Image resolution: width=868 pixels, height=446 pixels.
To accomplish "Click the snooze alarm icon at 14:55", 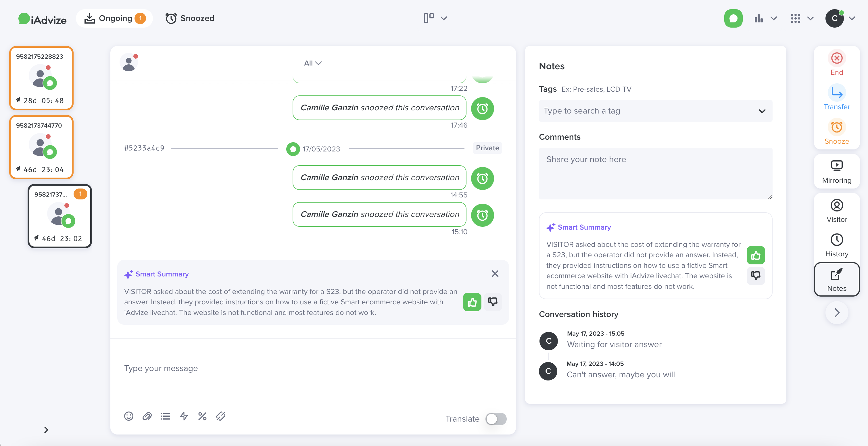I will pyautogui.click(x=482, y=178).
